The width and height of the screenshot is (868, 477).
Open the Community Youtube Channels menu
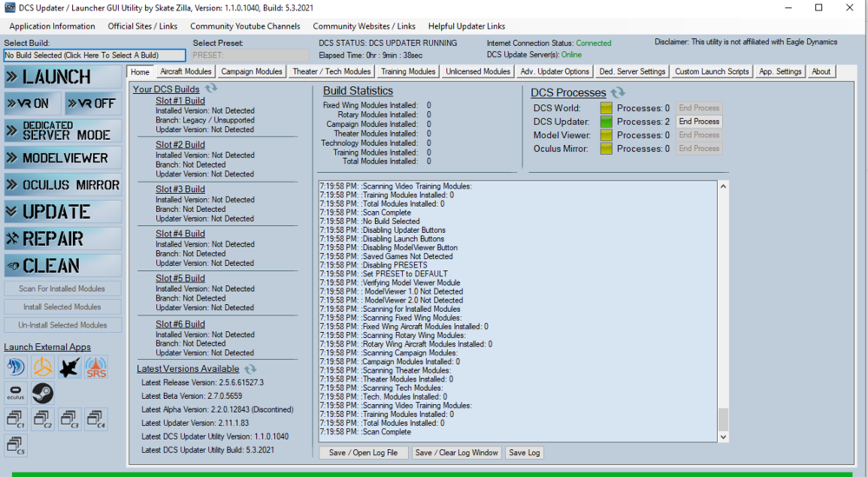click(x=246, y=26)
